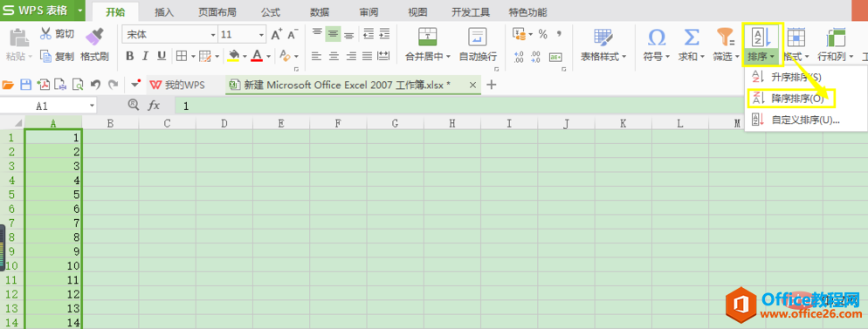Open the font size 11 dropdown
The width and height of the screenshot is (868, 329).
click(x=262, y=35)
